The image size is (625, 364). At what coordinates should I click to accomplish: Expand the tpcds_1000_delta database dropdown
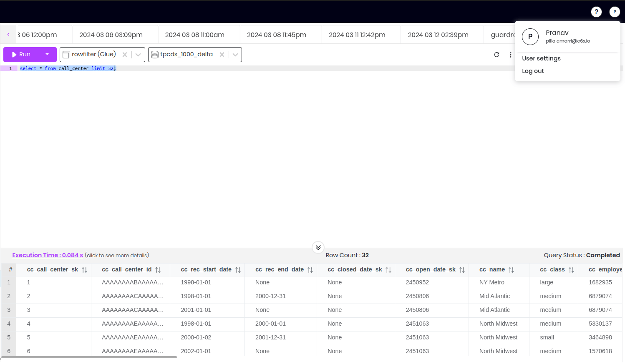click(x=235, y=55)
